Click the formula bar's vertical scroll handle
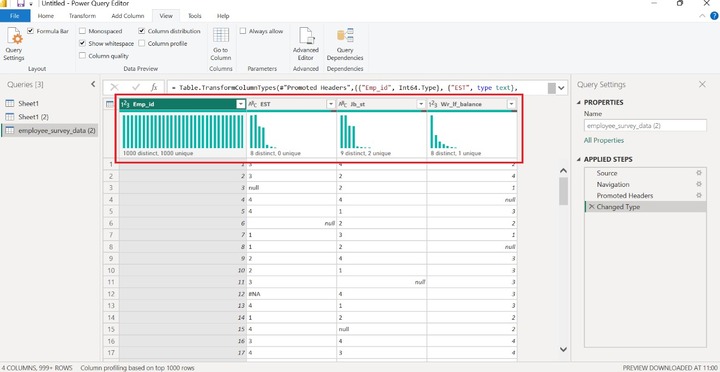 pyautogui.click(x=551, y=88)
